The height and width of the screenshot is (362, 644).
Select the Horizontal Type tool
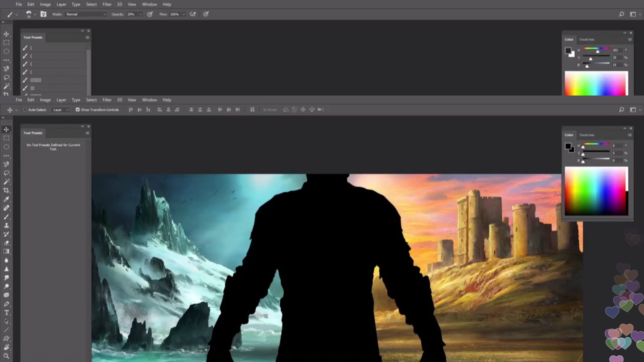[6, 312]
